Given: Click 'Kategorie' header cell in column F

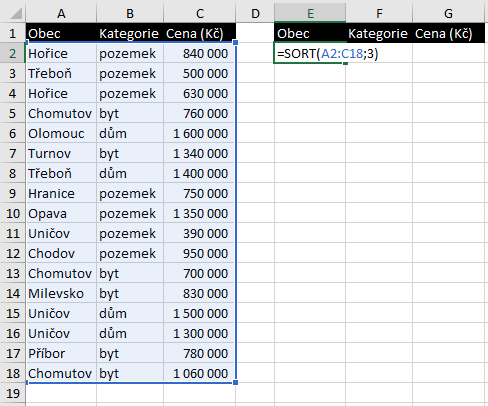Looking at the screenshot, I should click(379, 33).
